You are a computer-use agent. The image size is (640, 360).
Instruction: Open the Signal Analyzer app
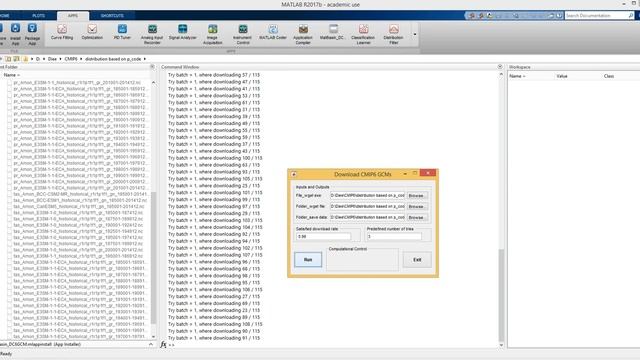click(182, 32)
